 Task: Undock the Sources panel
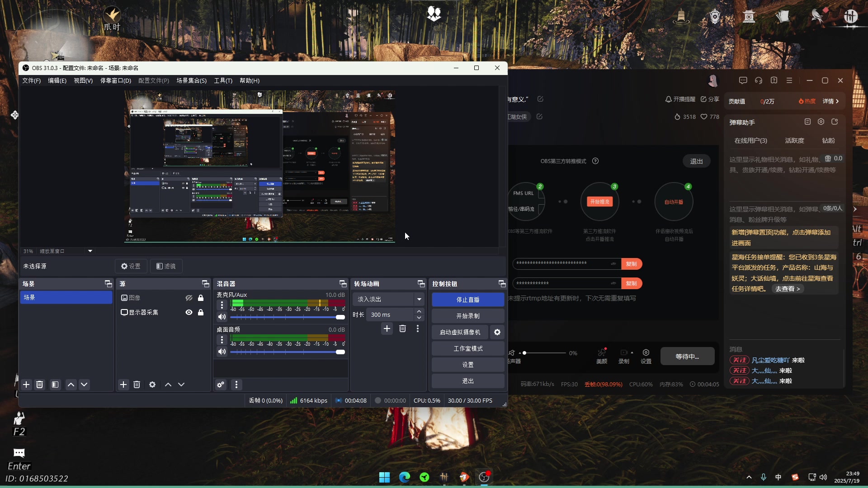[x=206, y=284]
